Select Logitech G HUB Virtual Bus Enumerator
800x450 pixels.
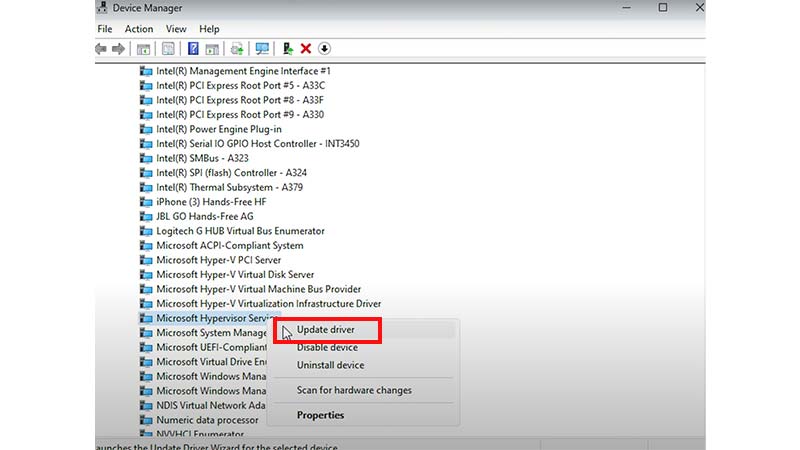click(x=240, y=231)
